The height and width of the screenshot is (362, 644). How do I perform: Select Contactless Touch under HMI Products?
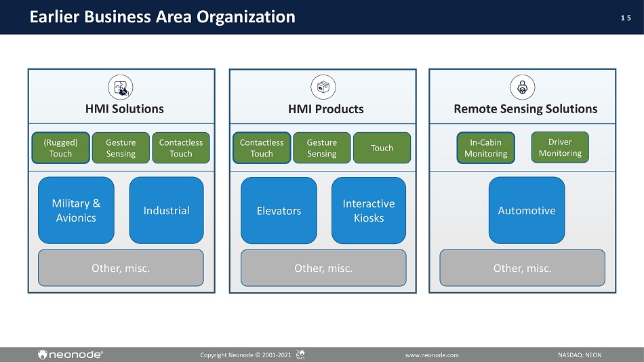(262, 148)
